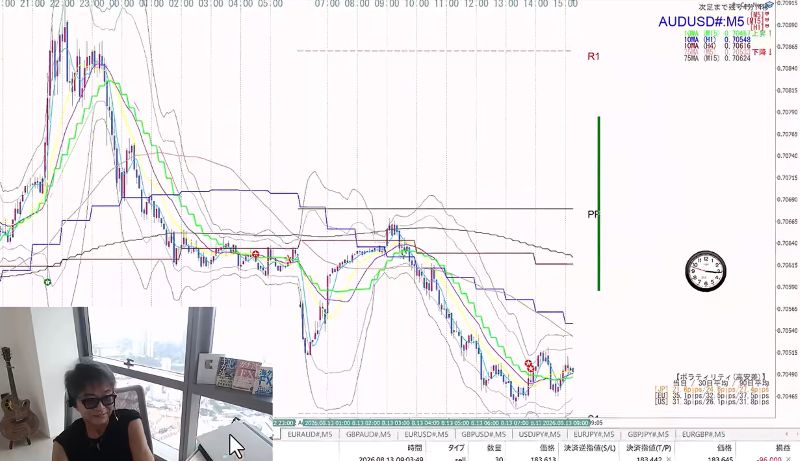Switch to the EURAUD#,M5 chart tab
The height and width of the screenshot is (461, 800).
[x=310, y=434]
